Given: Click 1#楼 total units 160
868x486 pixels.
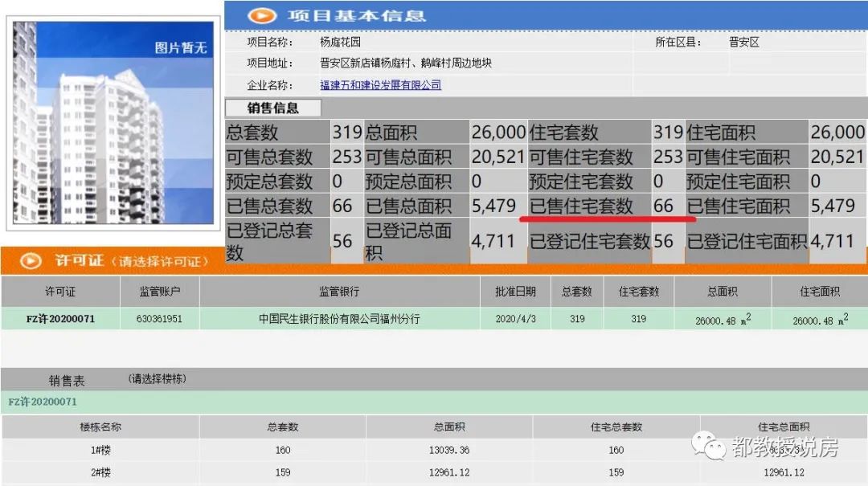Looking at the screenshot, I should (283, 450).
